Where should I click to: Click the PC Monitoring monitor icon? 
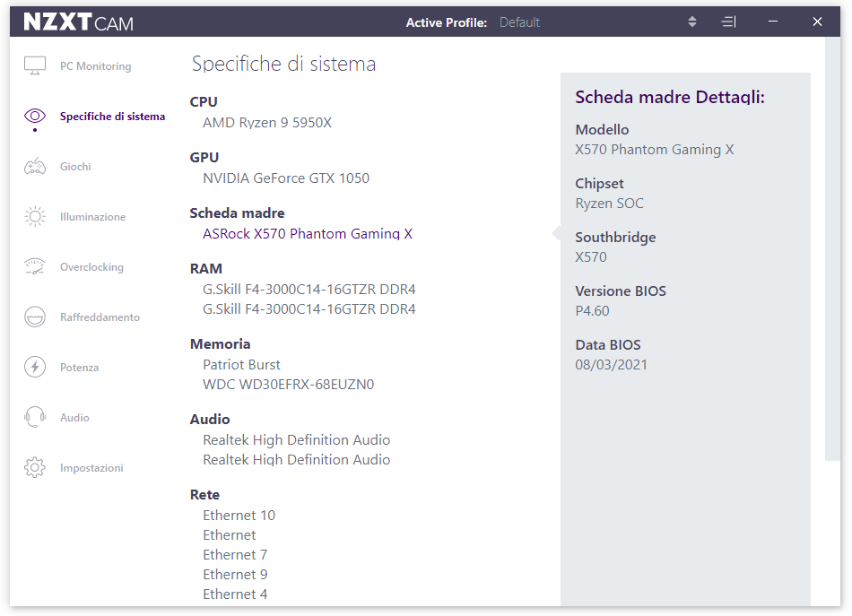(35, 65)
